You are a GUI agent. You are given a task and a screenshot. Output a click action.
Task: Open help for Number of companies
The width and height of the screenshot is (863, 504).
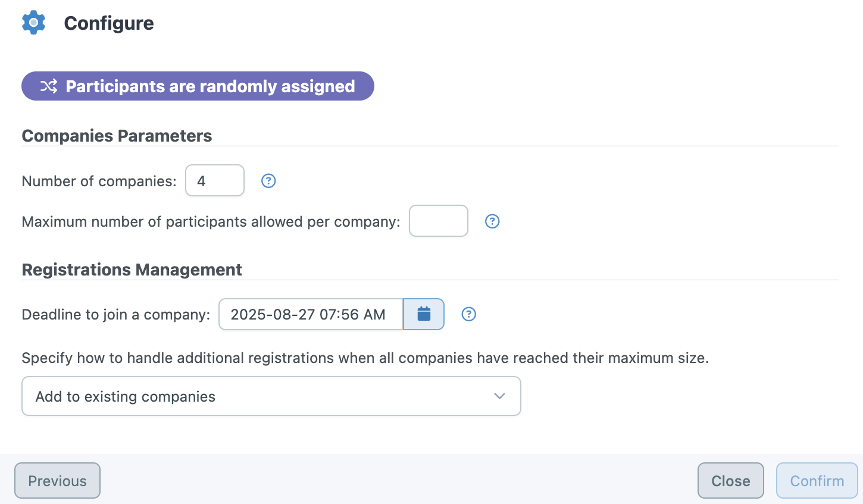tap(268, 181)
